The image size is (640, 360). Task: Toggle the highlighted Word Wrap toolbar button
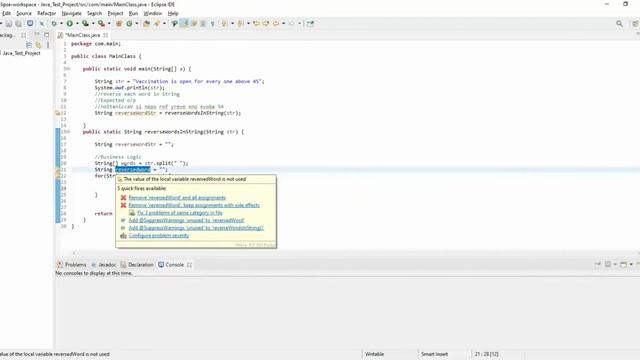(184, 23)
